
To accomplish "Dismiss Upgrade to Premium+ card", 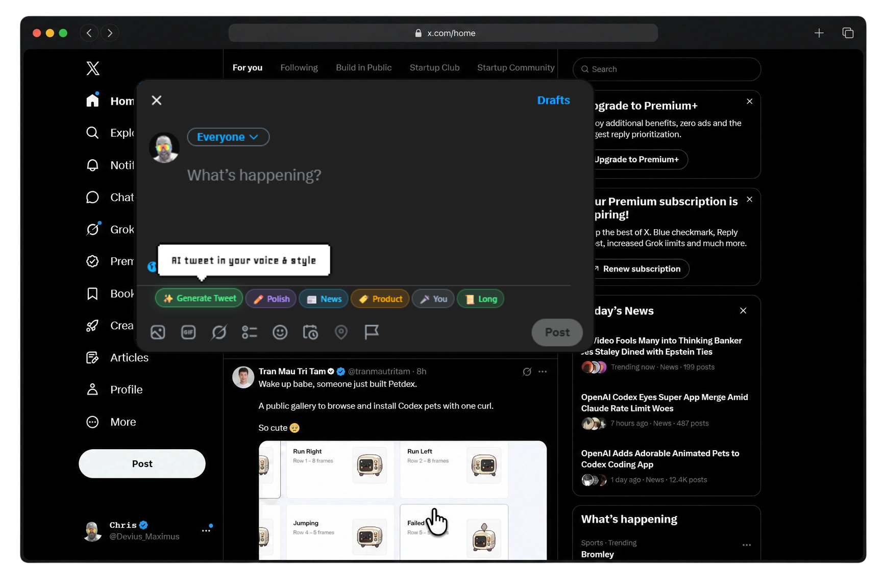I will click(x=750, y=101).
